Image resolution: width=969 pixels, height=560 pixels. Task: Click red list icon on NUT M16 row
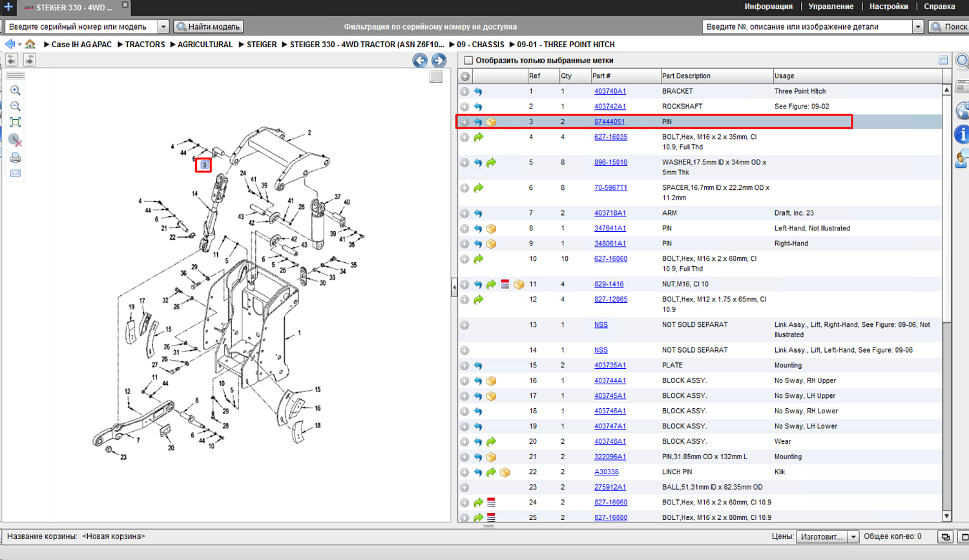pos(505,284)
